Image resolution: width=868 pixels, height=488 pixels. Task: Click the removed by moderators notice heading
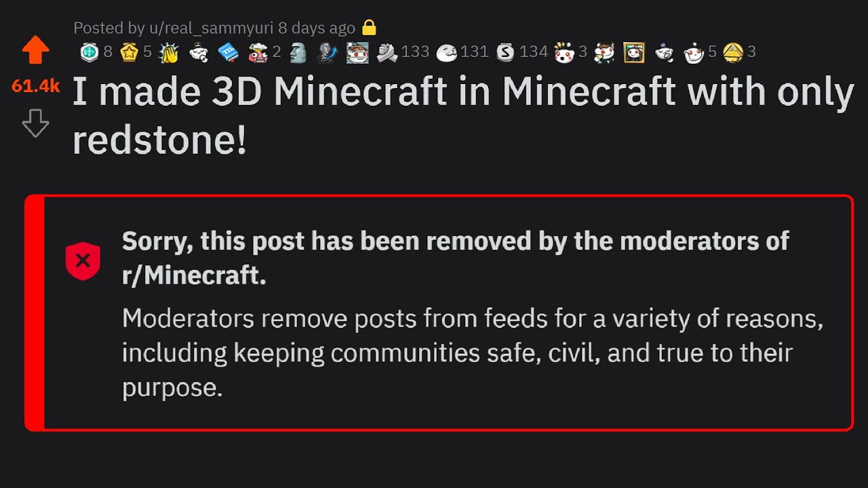coord(455,258)
